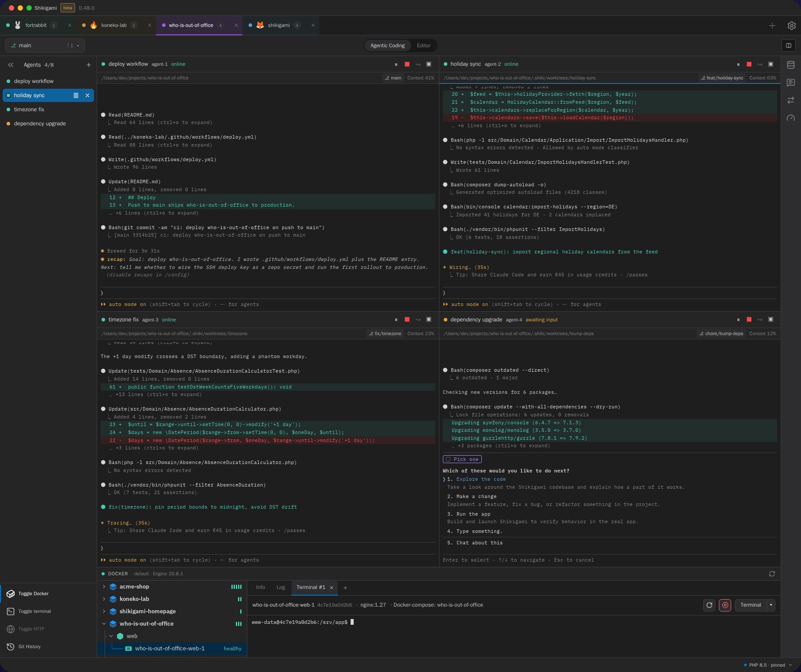Screen dimensions: 801x672
Task: Collapse the Agents sidebar with double chevron
Action: [11, 65]
